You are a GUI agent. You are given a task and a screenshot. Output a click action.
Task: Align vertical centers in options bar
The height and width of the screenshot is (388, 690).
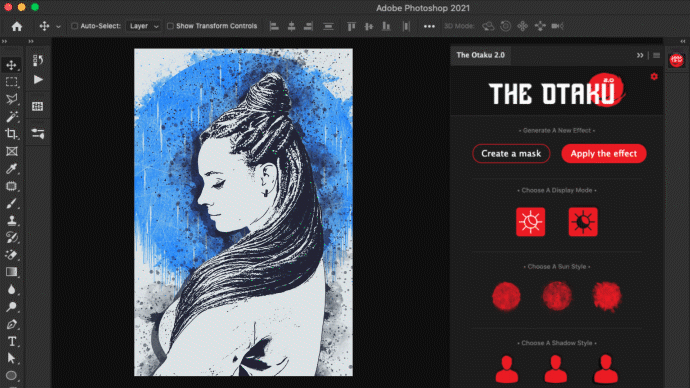[369, 26]
